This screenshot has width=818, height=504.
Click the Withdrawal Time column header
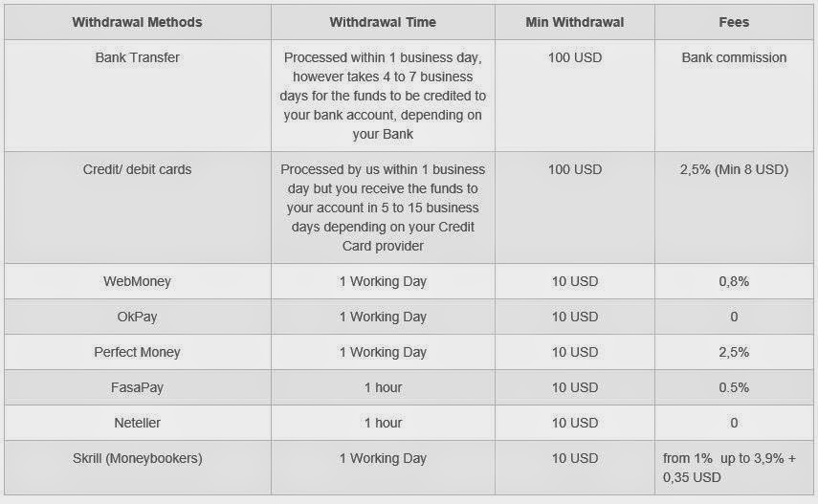click(x=383, y=22)
